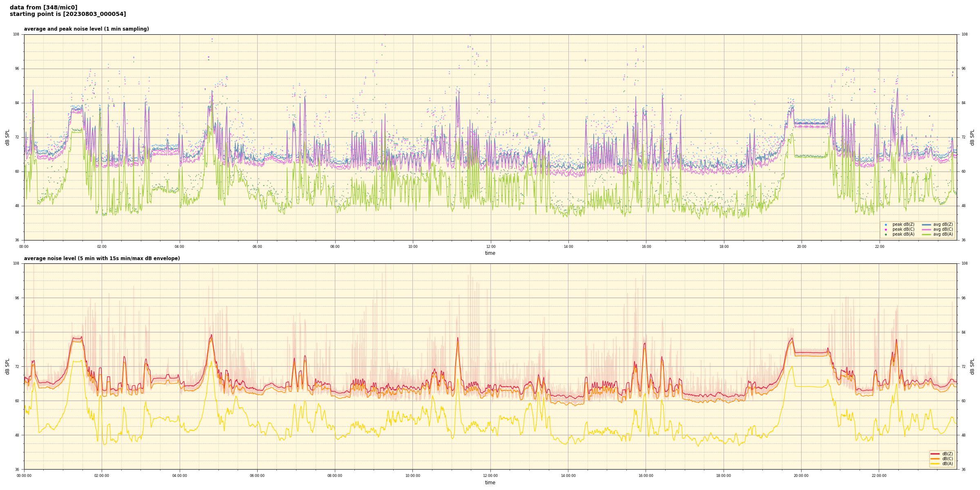Click the 06:00 tick label on top chart

pos(257,247)
